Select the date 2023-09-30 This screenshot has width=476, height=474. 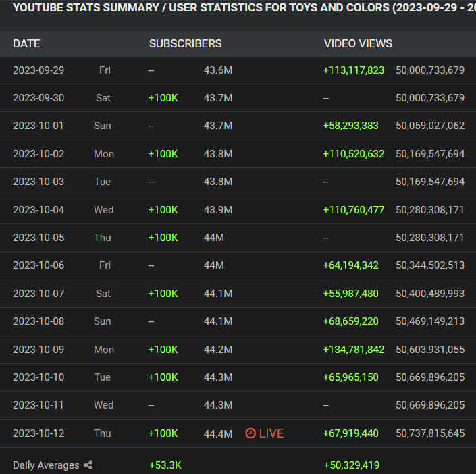(38, 98)
